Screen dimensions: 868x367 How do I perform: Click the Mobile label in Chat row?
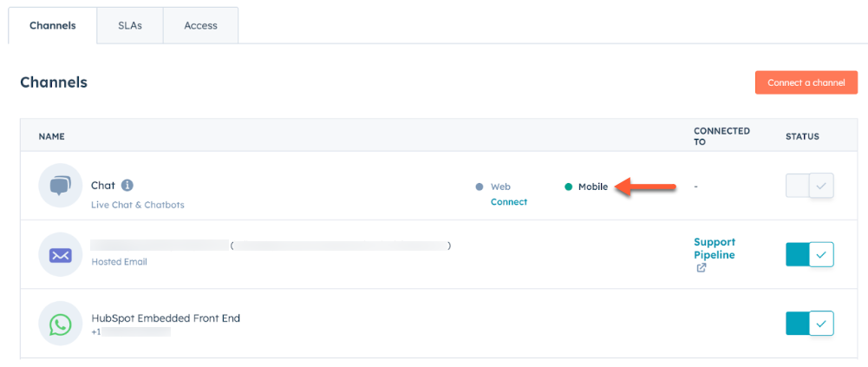(593, 187)
